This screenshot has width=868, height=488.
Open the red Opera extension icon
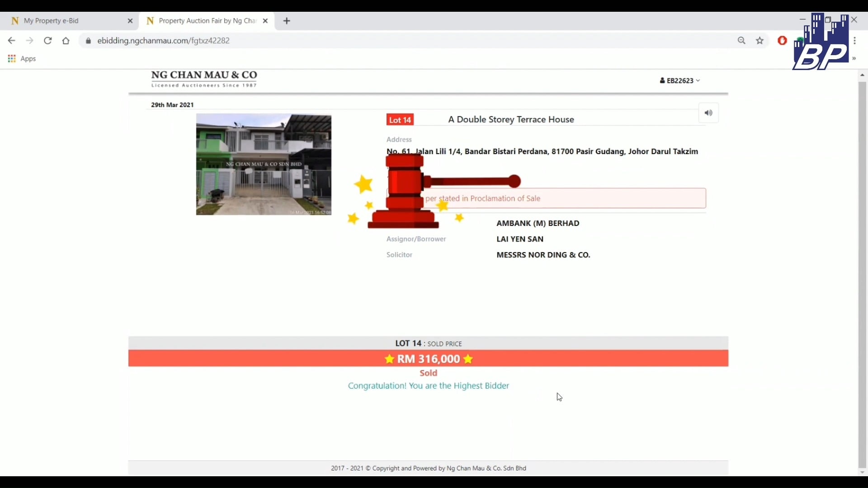[x=782, y=41]
